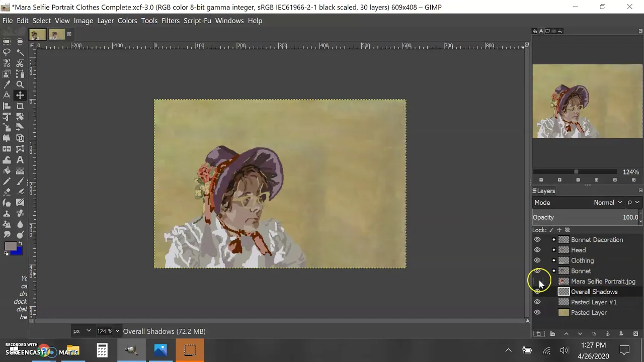The width and height of the screenshot is (644, 362).
Task: Select the Gradient tool
Action: [20, 170]
